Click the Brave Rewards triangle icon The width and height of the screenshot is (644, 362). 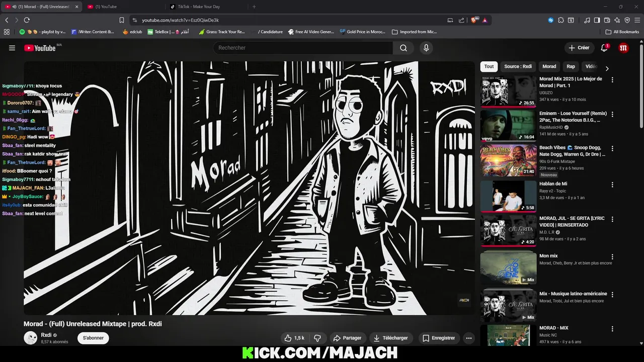pyautogui.click(x=485, y=20)
